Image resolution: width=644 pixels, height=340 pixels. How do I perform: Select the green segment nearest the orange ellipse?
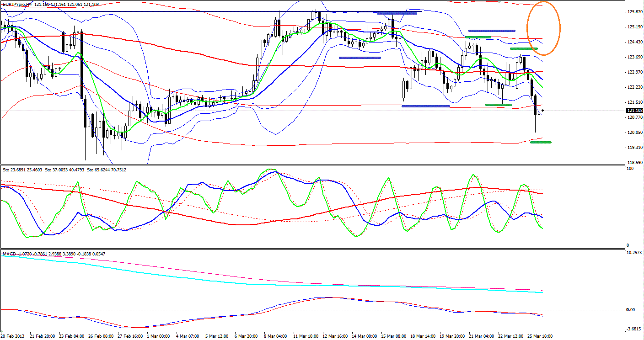tap(524, 48)
